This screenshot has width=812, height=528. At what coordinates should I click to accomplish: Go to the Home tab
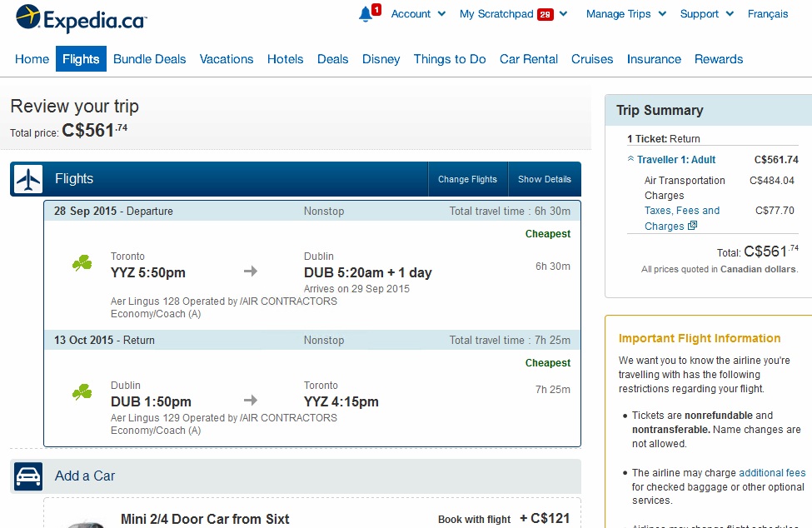coord(32,59)
